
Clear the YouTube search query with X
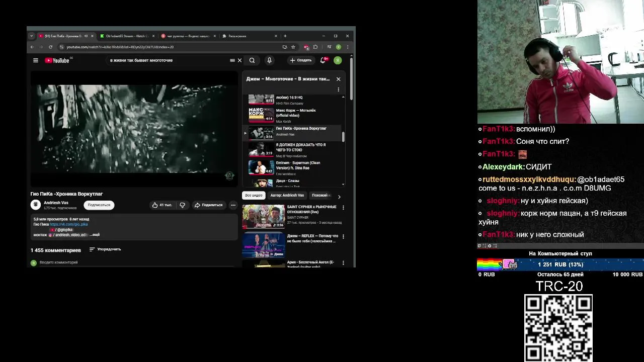(239, 60)
